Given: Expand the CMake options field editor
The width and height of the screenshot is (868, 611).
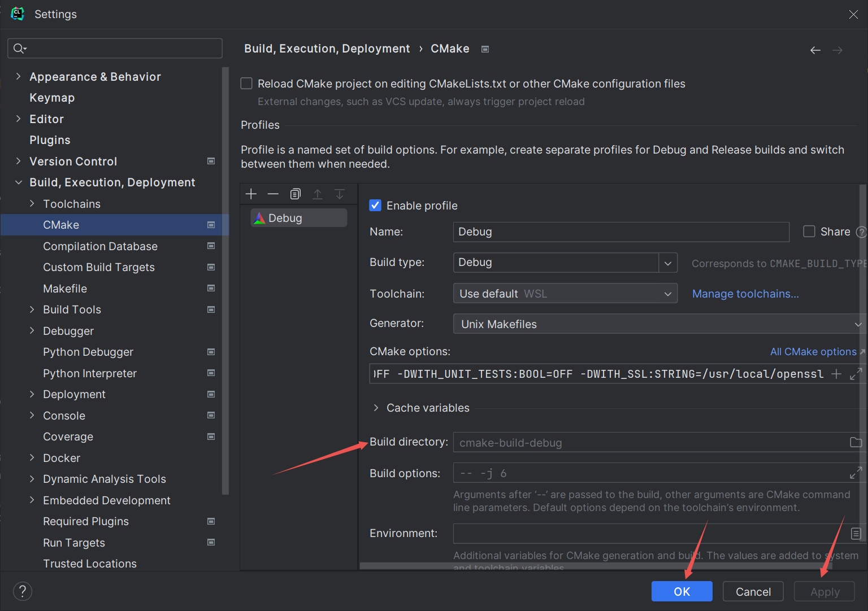Looking at the screenshot, I should click(x=856, y=374).
